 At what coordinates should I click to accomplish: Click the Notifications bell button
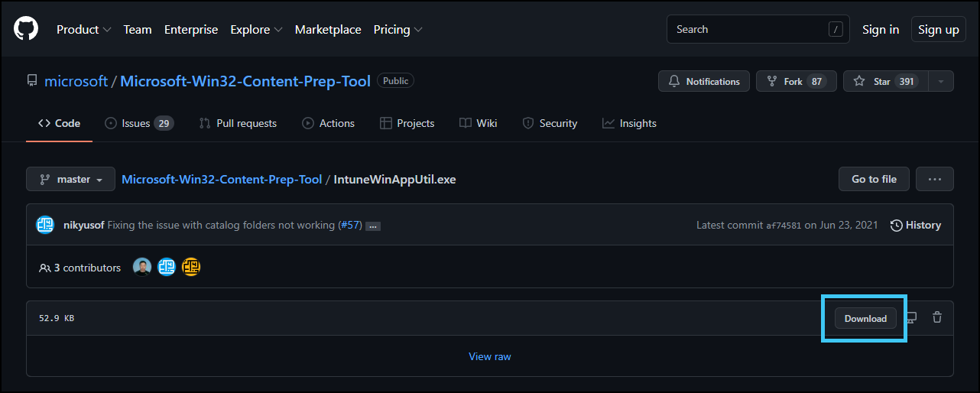[x=703, y=81]
